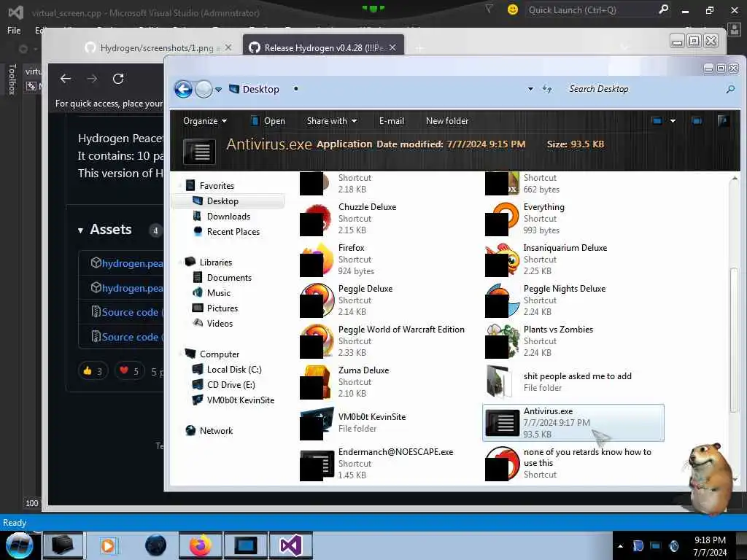
Task: Focus the Search Desktop field
Action: click(x=643, y=89)
